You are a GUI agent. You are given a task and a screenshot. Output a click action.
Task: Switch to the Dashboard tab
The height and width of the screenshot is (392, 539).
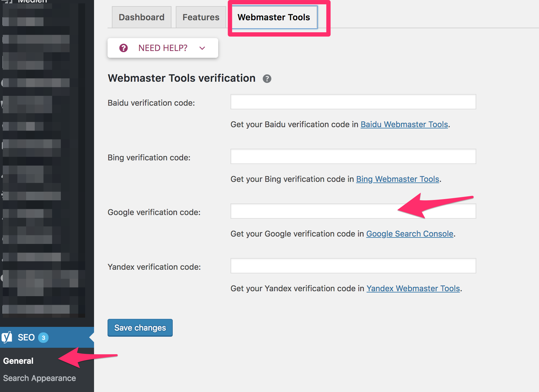(x=142, y=17)
